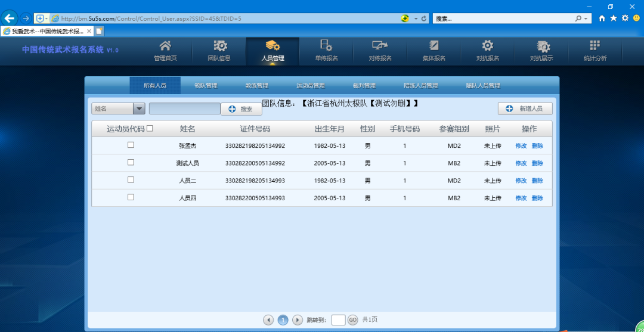Open the 对练报名 navigation icon
This screenshot has width=644, height=332.
(x=380, y=46)
